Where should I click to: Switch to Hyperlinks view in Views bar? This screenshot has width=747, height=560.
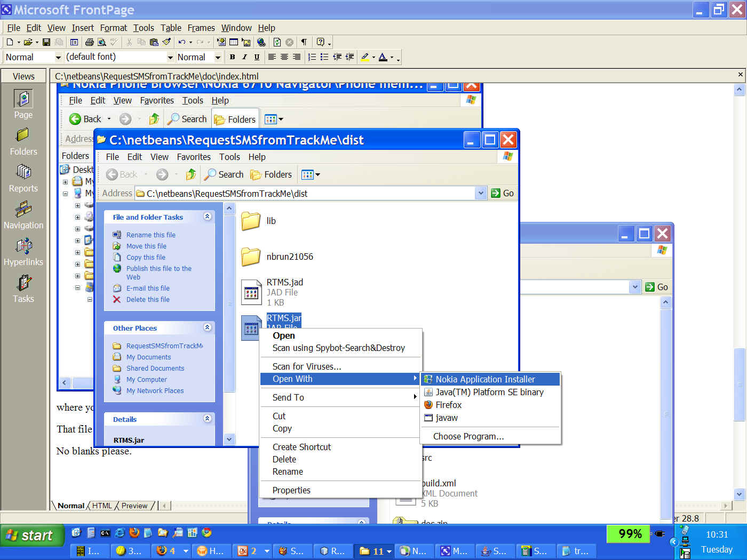click(23, 252)
